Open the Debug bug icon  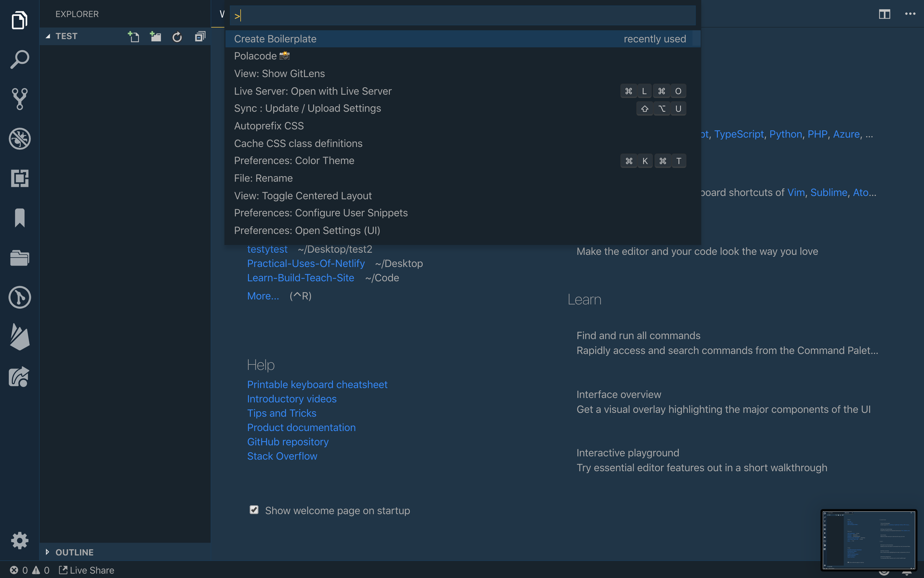20,138
